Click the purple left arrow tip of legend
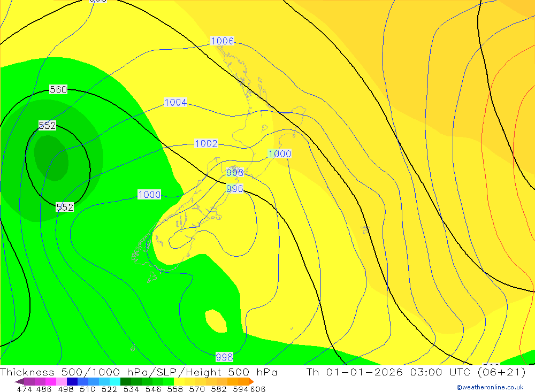 (x=19, y=381)
